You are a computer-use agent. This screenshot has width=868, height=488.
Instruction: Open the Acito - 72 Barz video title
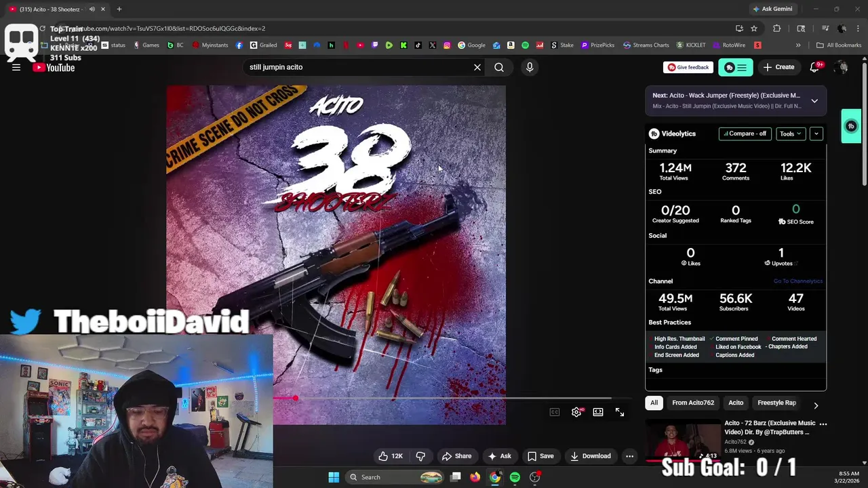(770, 428)
